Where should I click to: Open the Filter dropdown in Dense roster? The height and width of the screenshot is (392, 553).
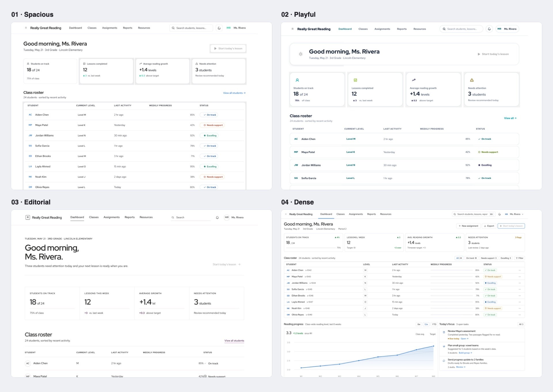pos(519,258)
